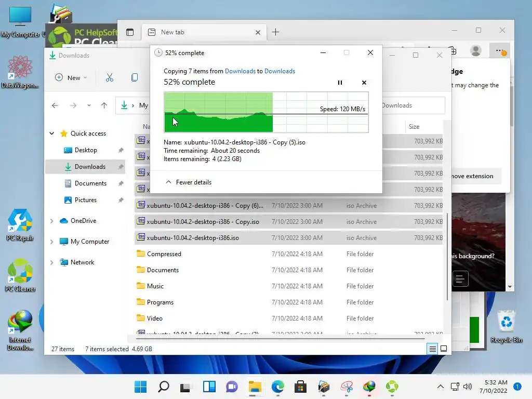
Task: Close the New tab in Edge
Action: click(258, 32)
